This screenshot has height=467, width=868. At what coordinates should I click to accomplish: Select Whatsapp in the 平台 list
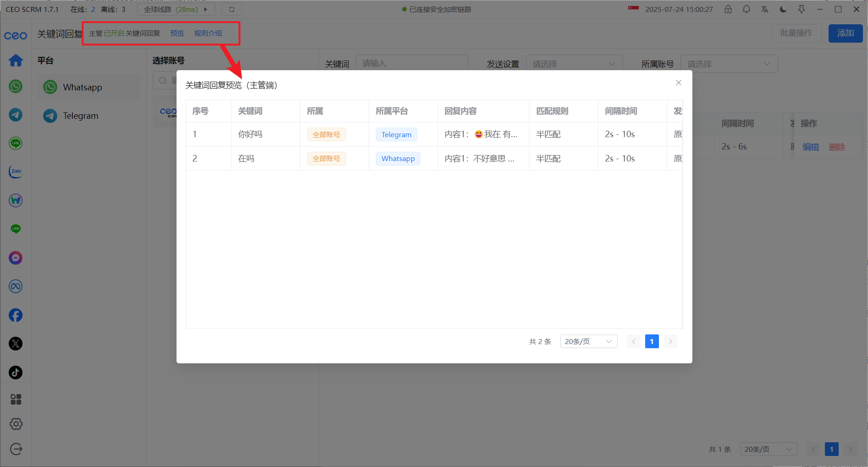pos(89,87)
